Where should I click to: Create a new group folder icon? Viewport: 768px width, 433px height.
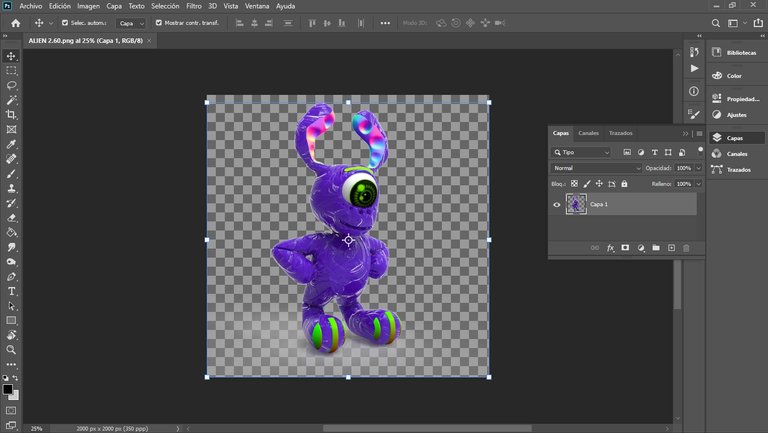click(x=656, y=248)
